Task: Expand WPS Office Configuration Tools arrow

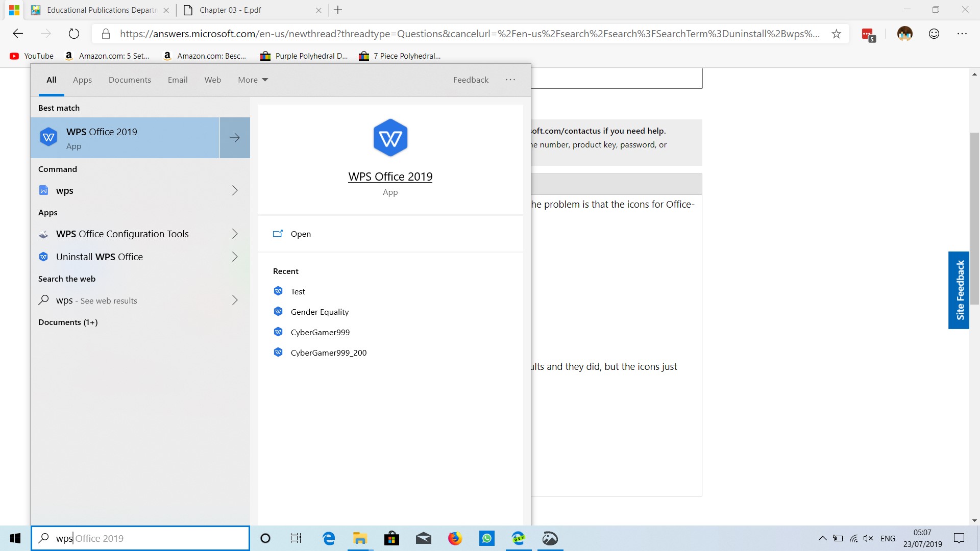Action: tap(235, 234)
